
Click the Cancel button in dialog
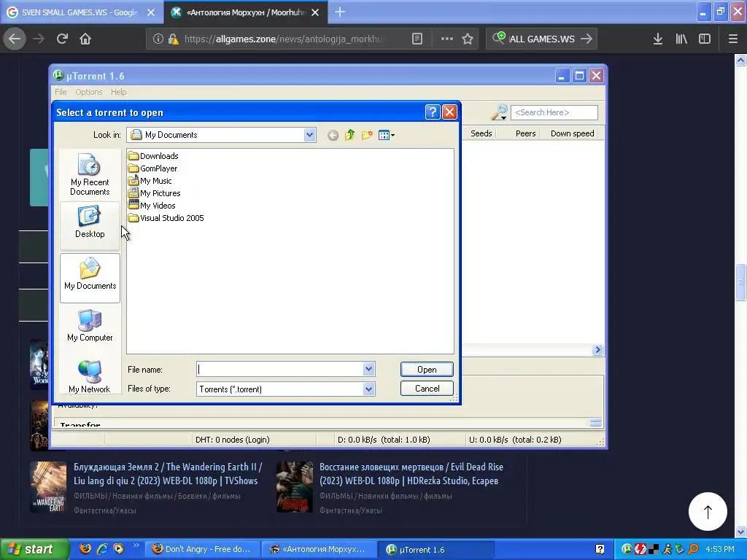point(427,389)
